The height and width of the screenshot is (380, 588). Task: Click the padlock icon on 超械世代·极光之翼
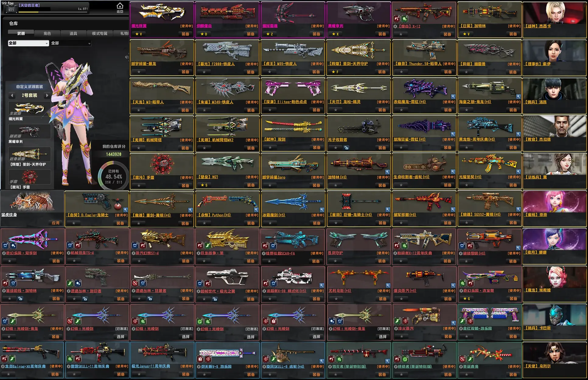(x=215, y=299)
